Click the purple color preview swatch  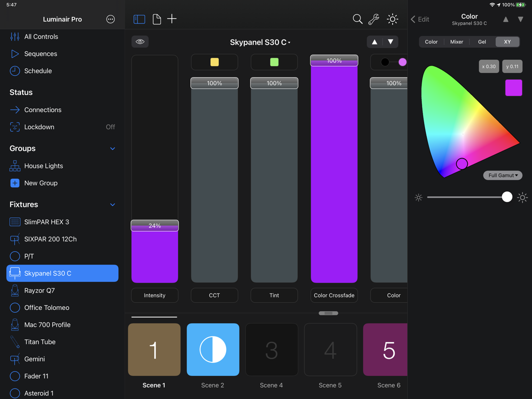pyautogui.click(x=514, y=88)
